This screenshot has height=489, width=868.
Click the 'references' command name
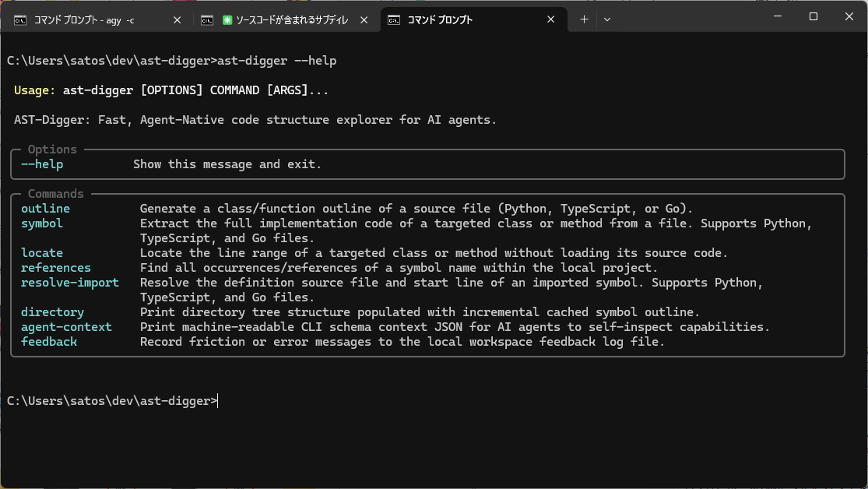click(56, 268)
